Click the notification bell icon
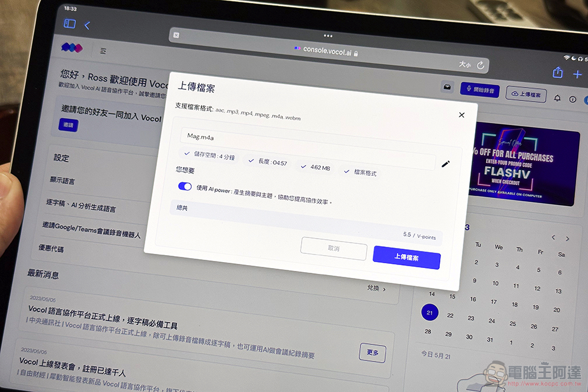The height and width of the screenshot is (392, 588). tap(557, 99)
